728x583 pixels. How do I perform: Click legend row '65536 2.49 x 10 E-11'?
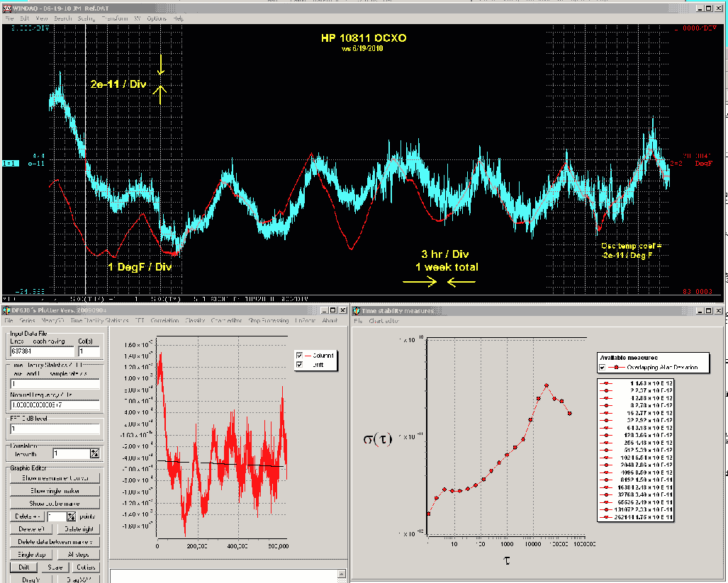(x=635, y=502)
